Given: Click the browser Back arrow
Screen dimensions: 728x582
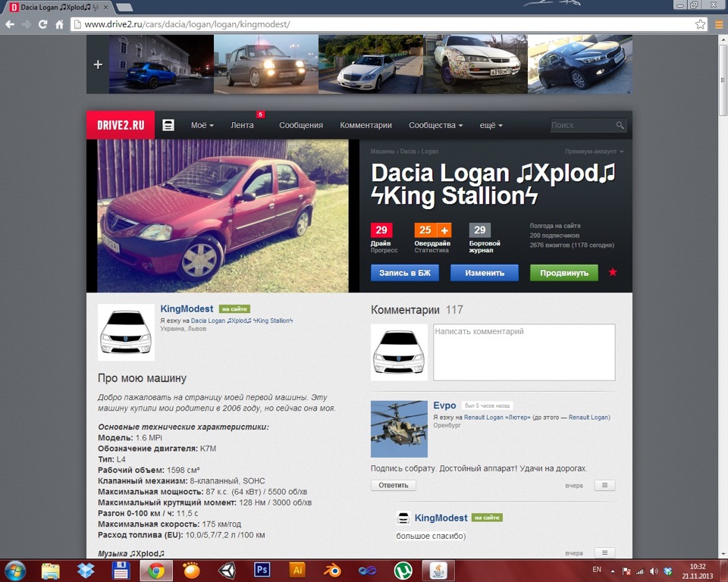Looking at the screenshot, I should (x=10, y=24).
